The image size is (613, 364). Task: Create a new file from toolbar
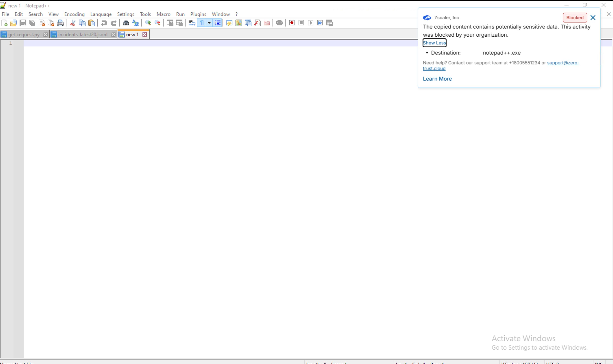(x=4, y=23)
